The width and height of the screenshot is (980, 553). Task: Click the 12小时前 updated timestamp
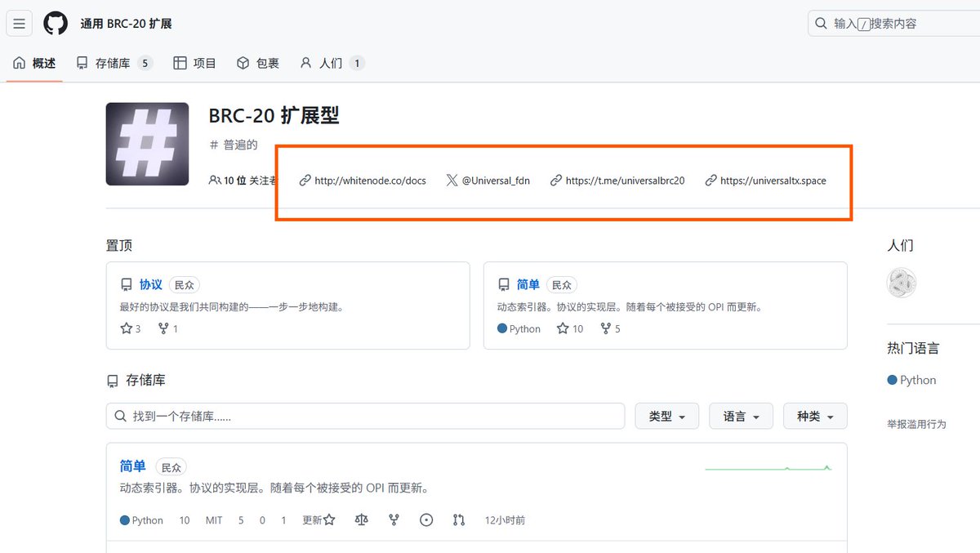click(x=505, y=520)
